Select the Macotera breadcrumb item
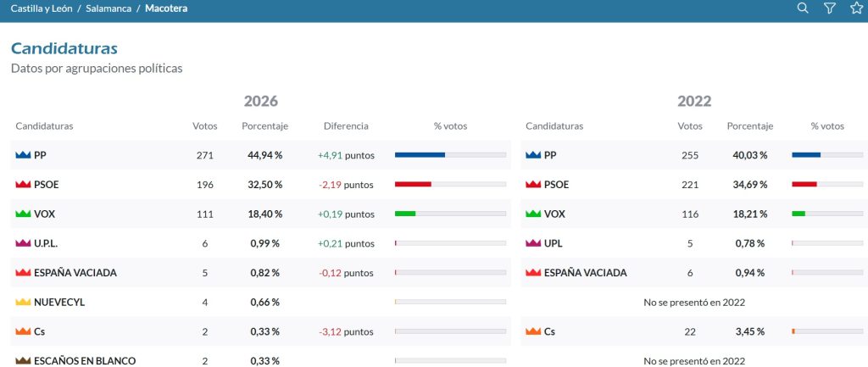Image resolution: width=868 pixels, height=367 pixels. pyautogui.click(x=166, y=8)
